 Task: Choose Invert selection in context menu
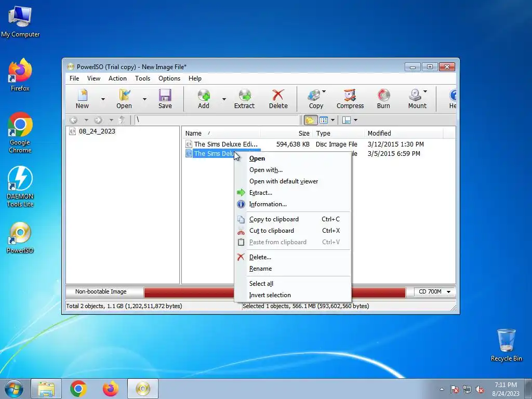270,295
